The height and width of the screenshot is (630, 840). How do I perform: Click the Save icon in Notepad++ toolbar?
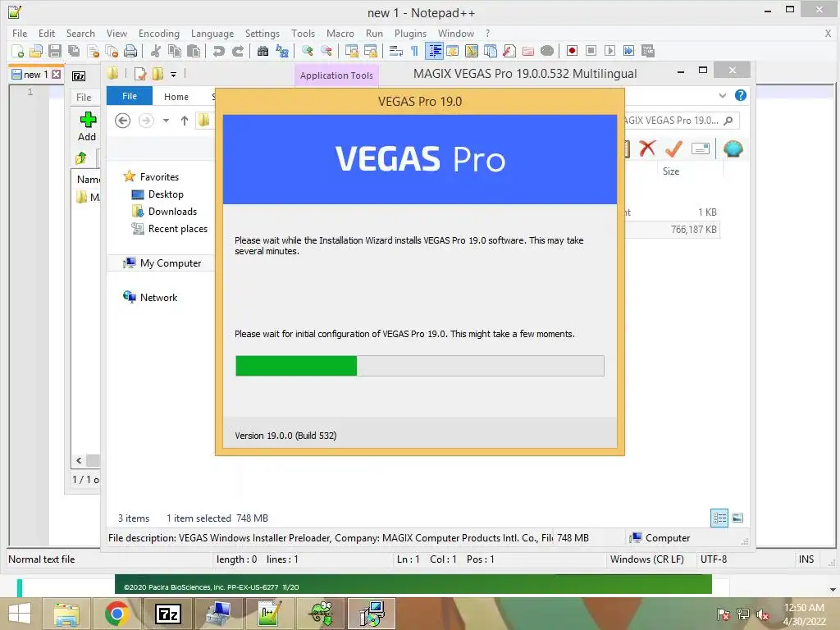(55, 51)
